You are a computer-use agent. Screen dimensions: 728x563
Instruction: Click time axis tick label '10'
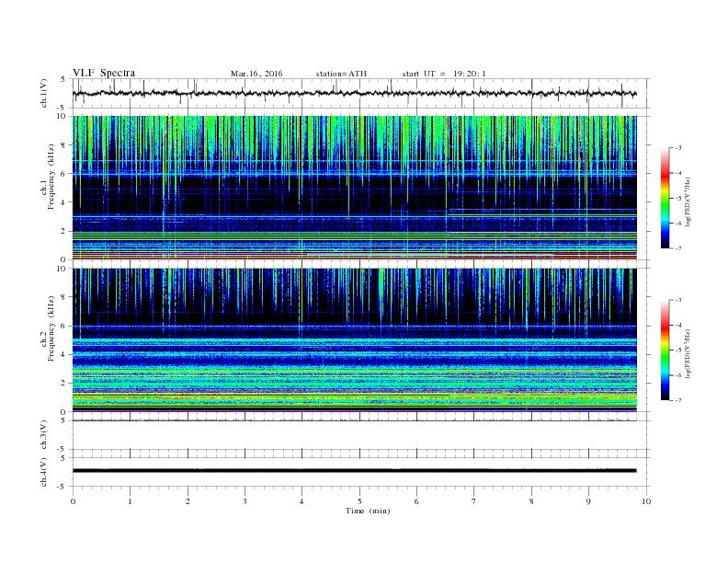[x=646, y=501]
